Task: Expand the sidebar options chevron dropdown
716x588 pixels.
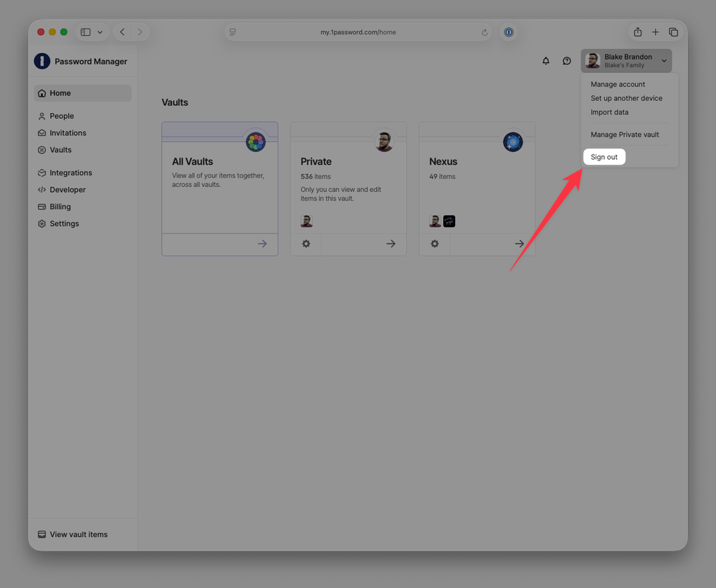Action: tap(100, 32)
